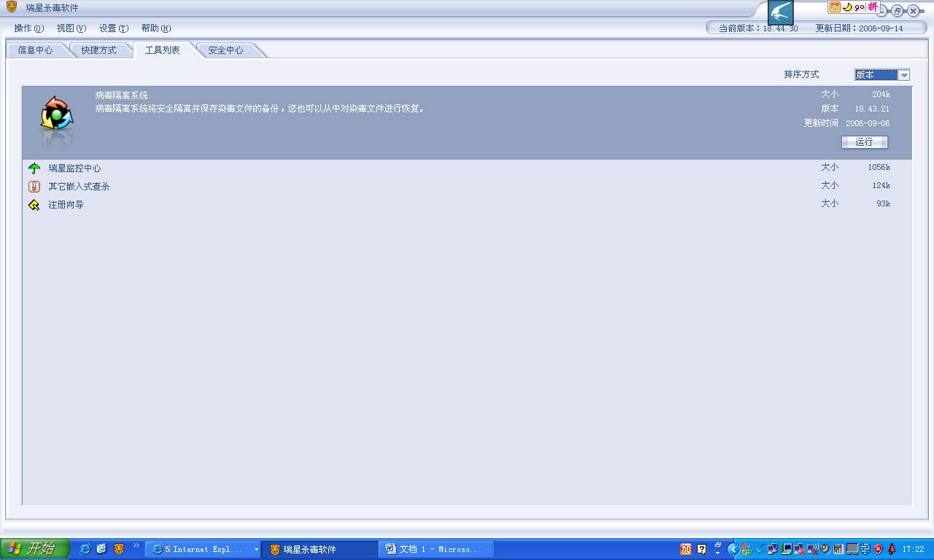The width and height of the screenshot is (934, 560).
Task: Expand the Internet Explorer taskbar group arrow
Action: (256, 550)
